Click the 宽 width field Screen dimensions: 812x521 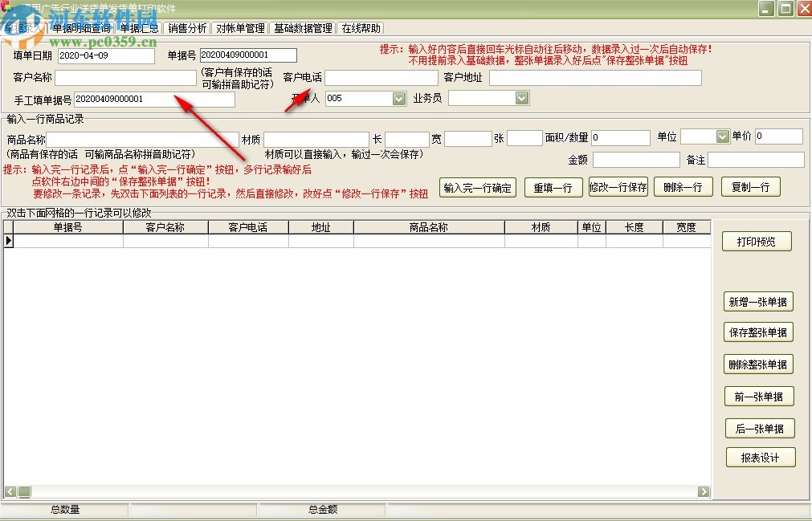(467, 139)
